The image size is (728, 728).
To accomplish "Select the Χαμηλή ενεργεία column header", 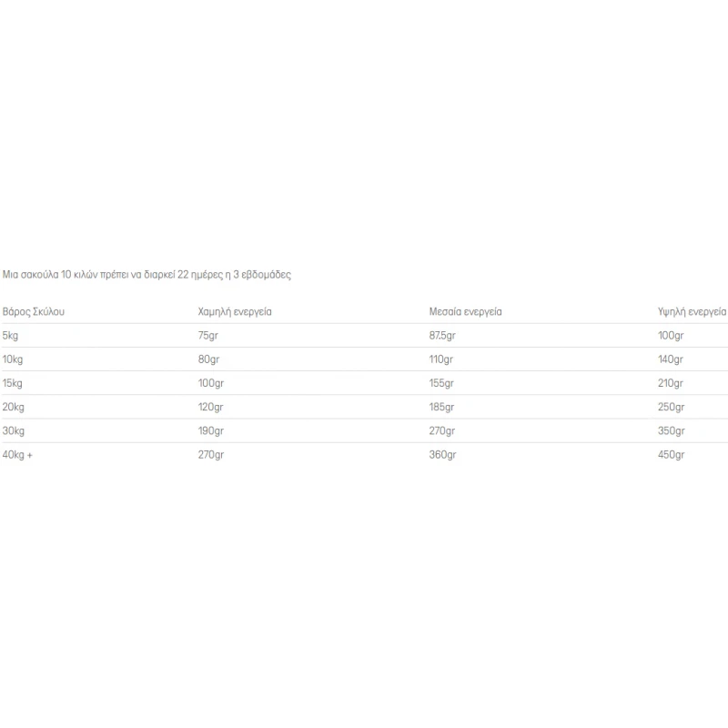I will [x=235, y=311].
